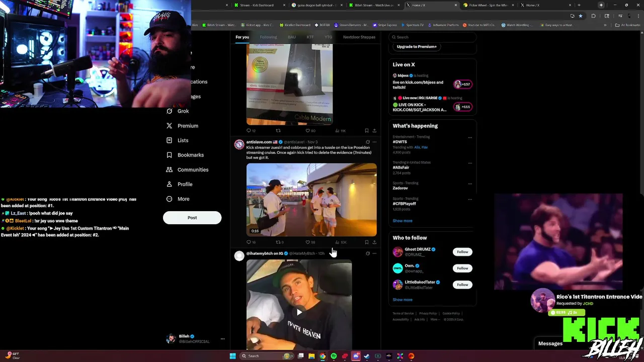Open Chrome from the taskbar
Image resolution: width=644 pixels, height=362 pixels.
(x=323, y=356)
